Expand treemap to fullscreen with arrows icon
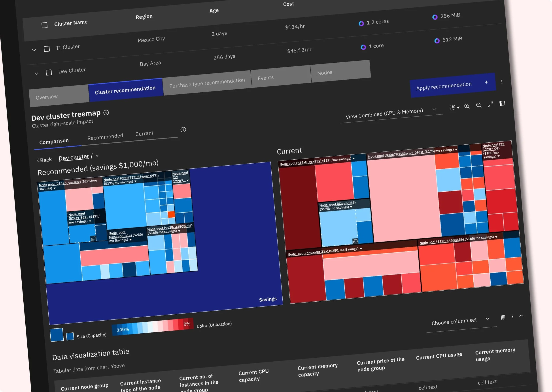 (490, 104)
